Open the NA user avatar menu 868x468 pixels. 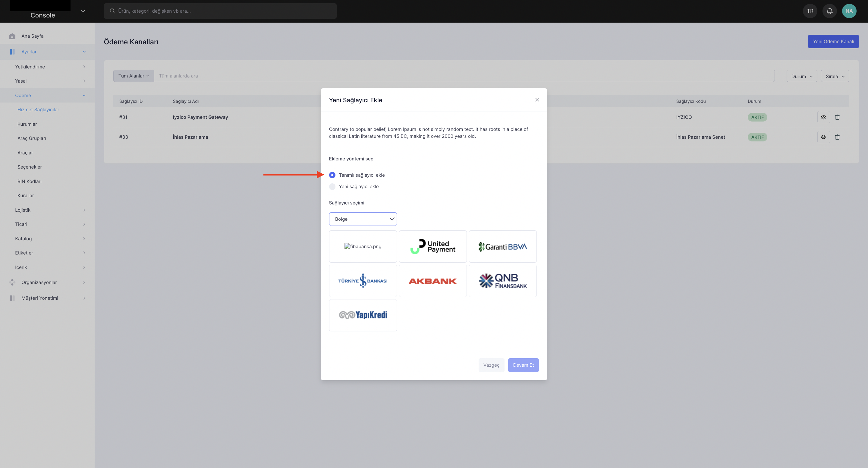pos(849,11)
